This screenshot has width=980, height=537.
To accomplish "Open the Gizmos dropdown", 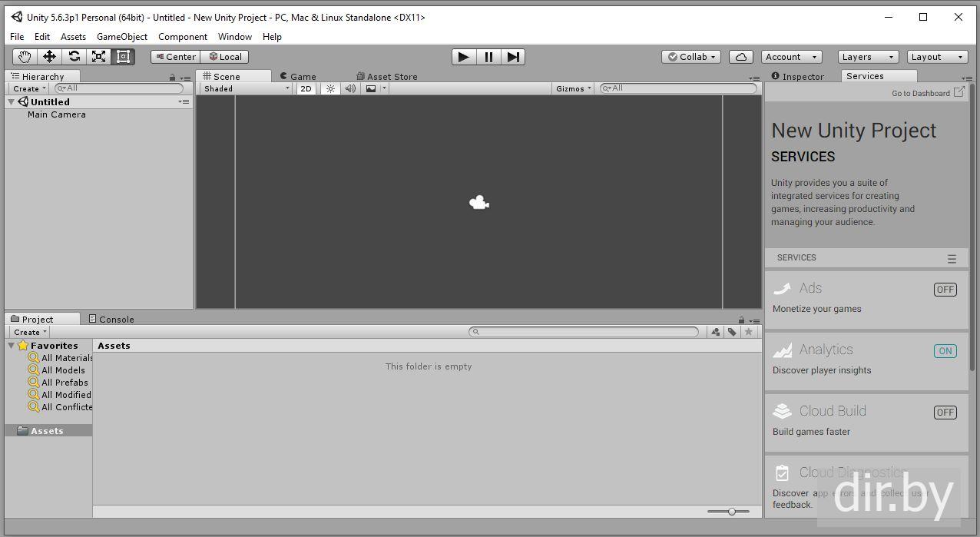I will pyautogui.click(x=574, y=88).
